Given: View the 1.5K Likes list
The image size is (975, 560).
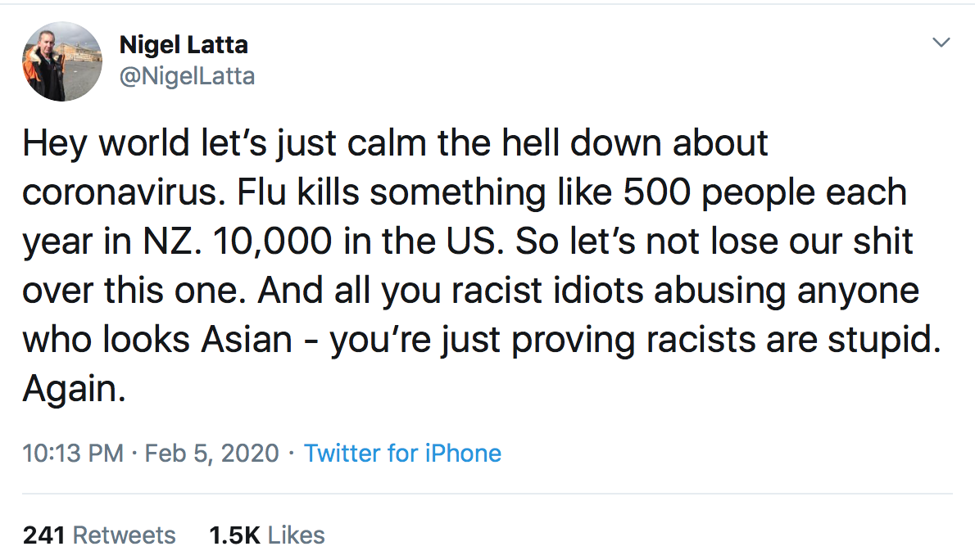Looking at the screenshot, I should coord(267,535).
